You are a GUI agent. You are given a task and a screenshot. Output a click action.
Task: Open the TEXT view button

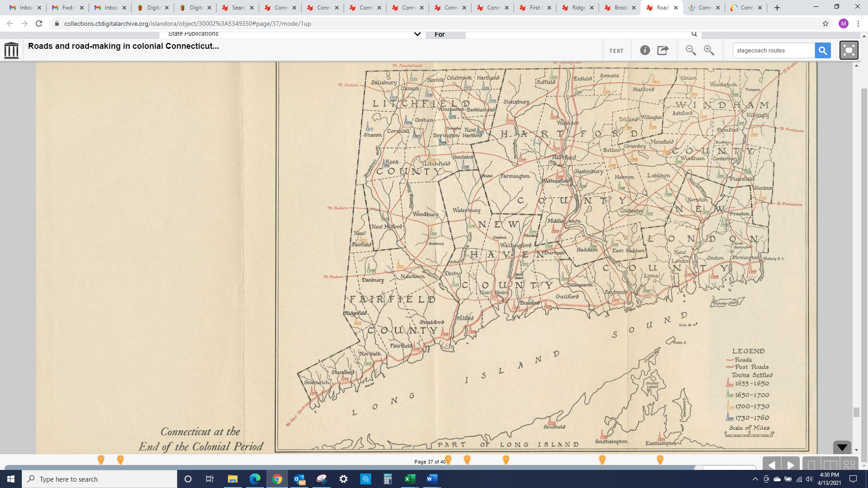click(616, 51)
